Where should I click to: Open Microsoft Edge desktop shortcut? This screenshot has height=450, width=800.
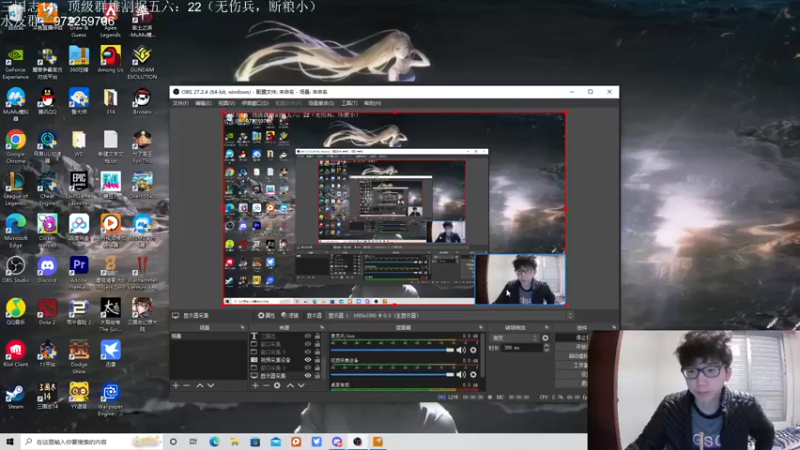coord(15,231)
